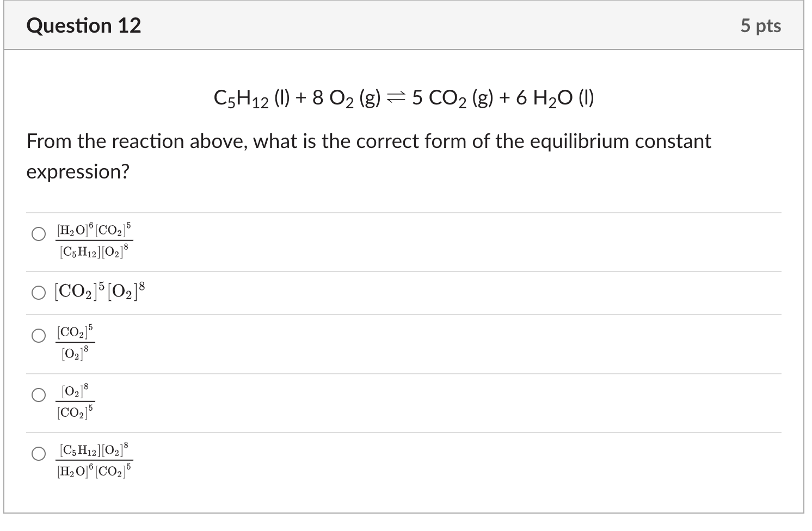Select radio for [CO2]^5 over [O2]^8

click(38, 336)
